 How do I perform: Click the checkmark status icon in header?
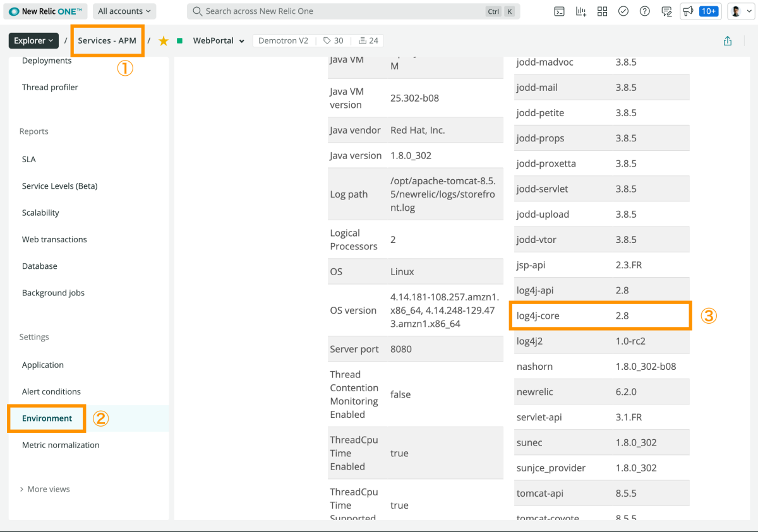(x=623, y=11)
